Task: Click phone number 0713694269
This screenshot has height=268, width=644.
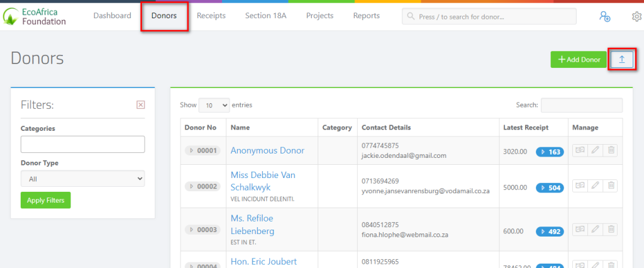Action: point(380,181)
